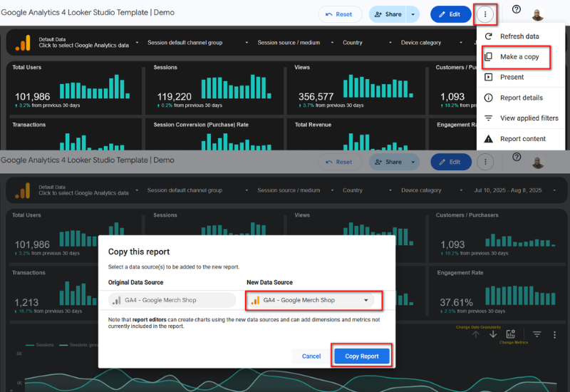Click the Transactions value 1,213
Viewport: 570px width, 392px height.
tap(26, 302)
